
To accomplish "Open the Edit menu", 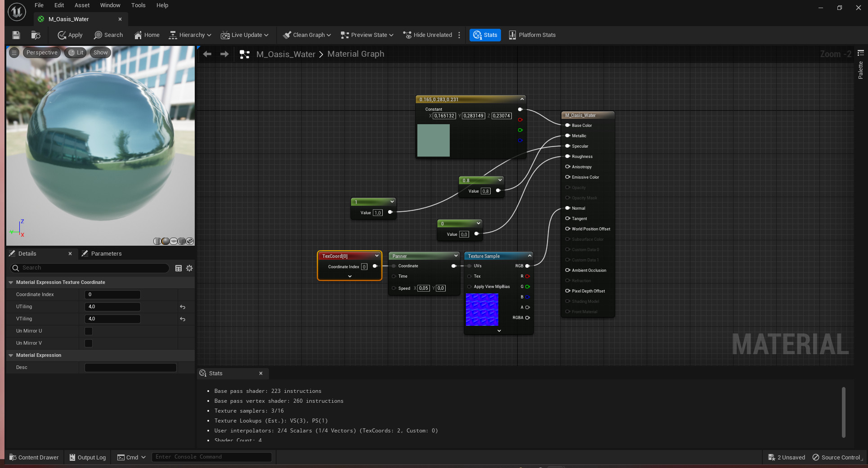I will (x=59, y=5).
